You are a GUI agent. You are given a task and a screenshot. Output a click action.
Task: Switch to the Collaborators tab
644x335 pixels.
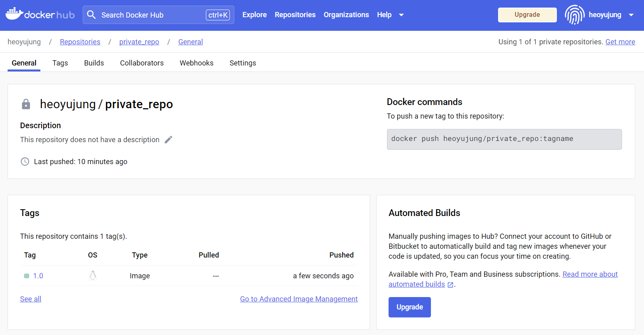(x=142, y=63)
